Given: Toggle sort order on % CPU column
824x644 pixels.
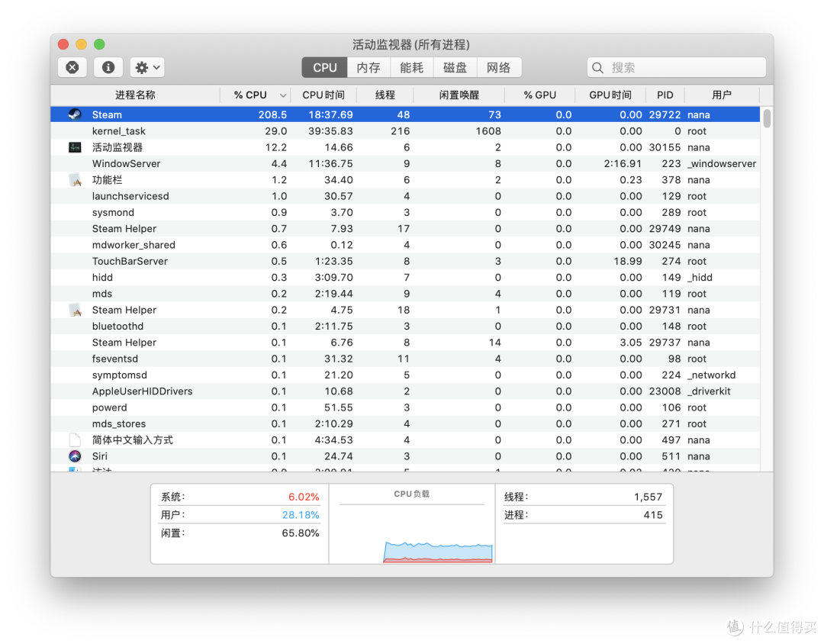Looking at the screenshot, I should coord(255,95).
